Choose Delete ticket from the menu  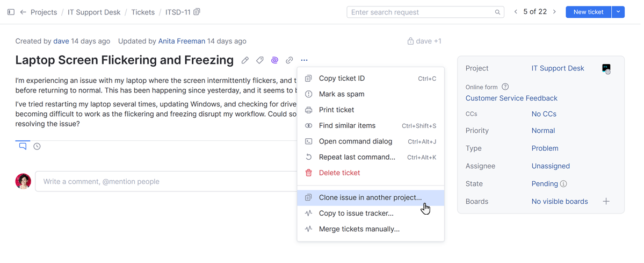tap(339, 173)
